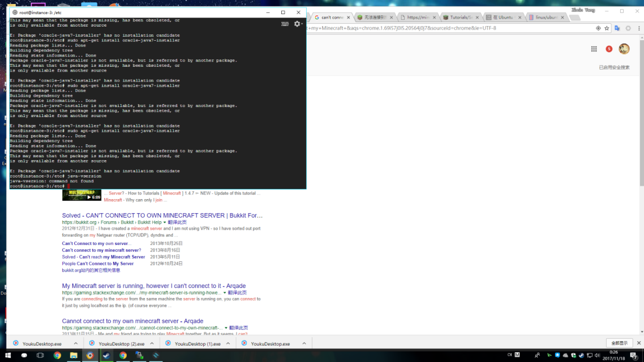Open the Windows Start menu
Screen dimensions: 644x362
[x=8, y=356]
